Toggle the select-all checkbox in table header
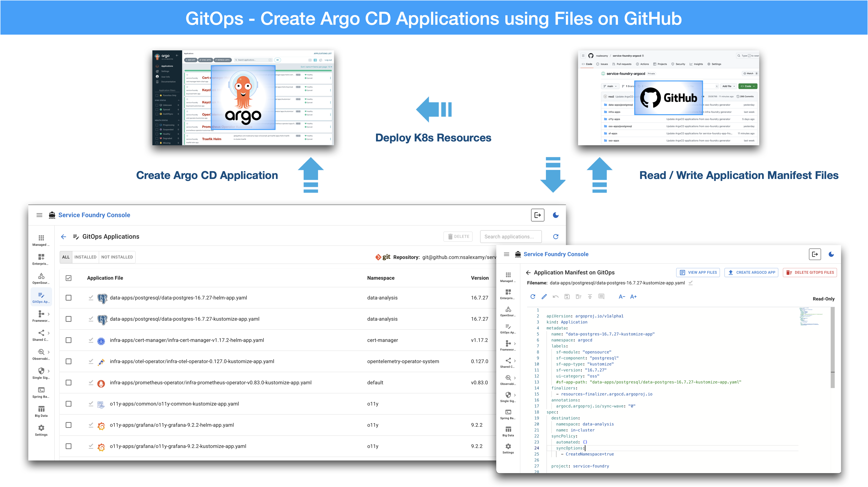Viewport: 868px width, 487px height. 68,278
